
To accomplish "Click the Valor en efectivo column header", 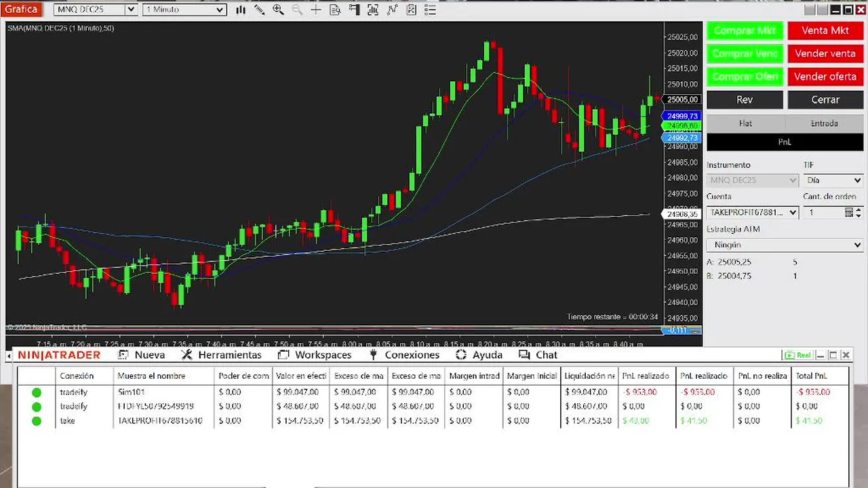I will tap(301, 375).
